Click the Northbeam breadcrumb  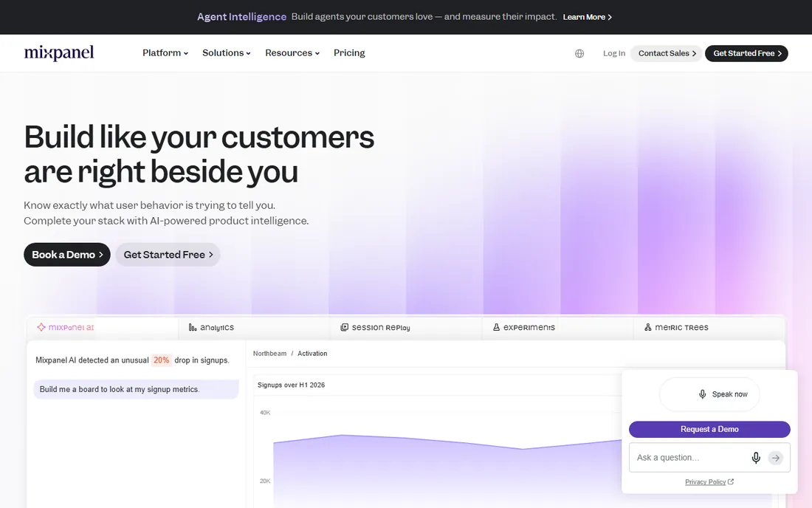coord(269,354)
